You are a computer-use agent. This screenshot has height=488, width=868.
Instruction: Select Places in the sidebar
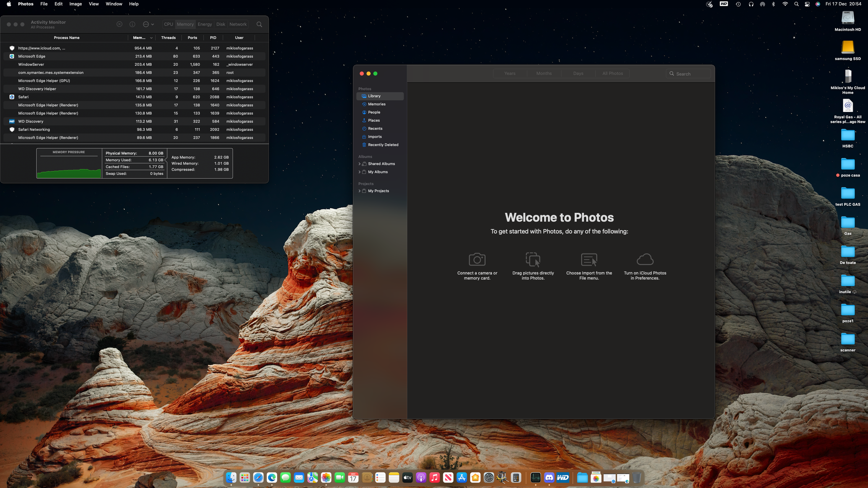coord(373,121)
